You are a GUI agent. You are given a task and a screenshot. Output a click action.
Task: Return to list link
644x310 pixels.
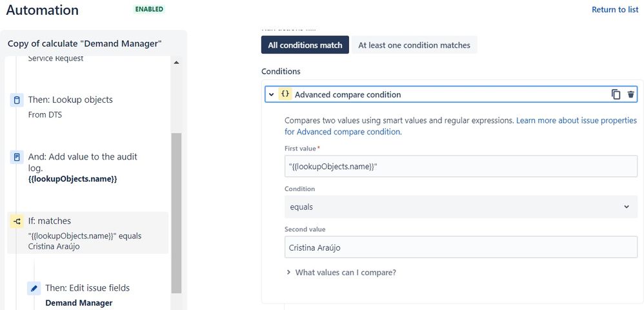point(615,10)
